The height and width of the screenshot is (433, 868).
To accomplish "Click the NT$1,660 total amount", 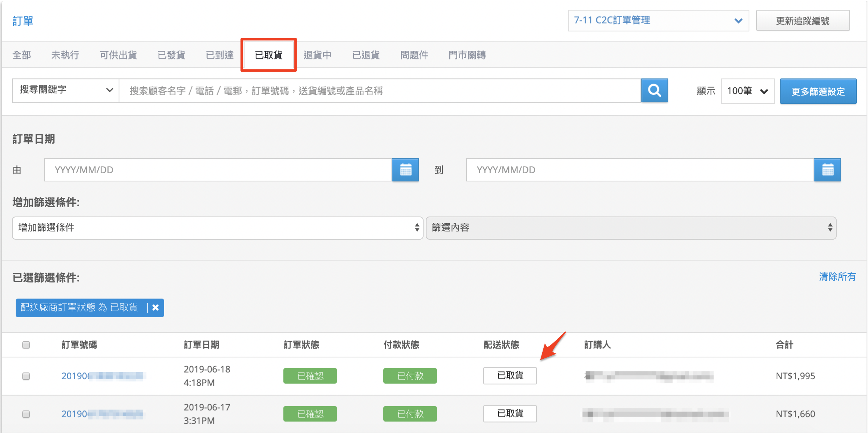I will tap(795, 414).
